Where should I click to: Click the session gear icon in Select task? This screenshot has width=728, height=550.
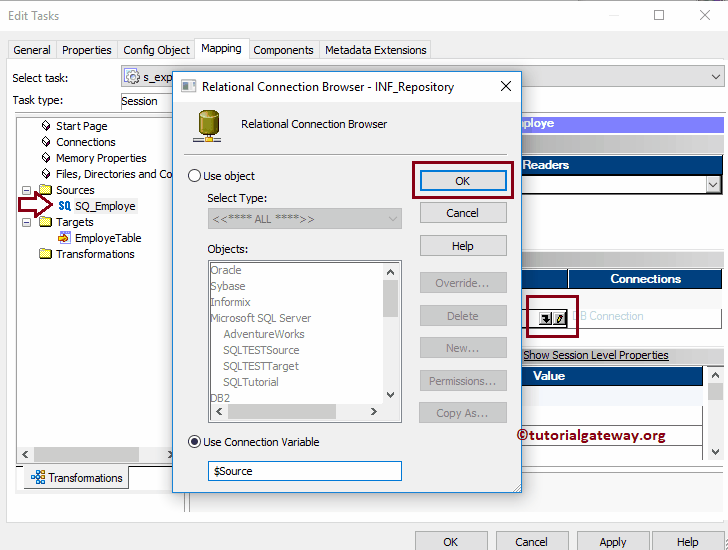[132, 77]
